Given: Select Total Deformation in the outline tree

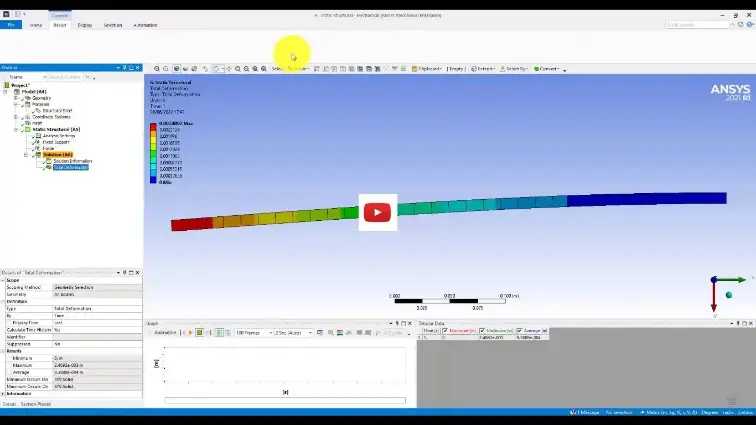Looking at the screenshot, I should [x=70, y=167].
